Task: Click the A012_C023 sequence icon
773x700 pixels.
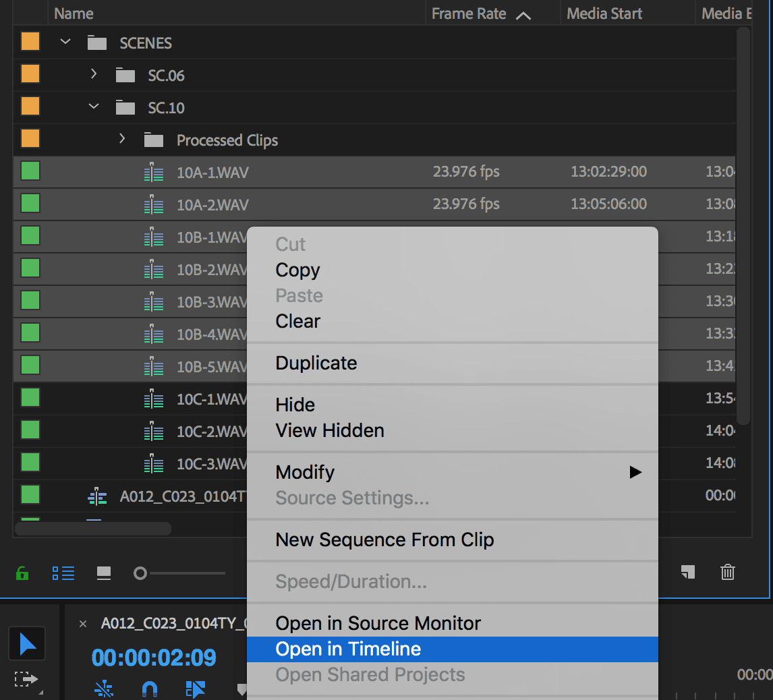Action: [98, 496]
